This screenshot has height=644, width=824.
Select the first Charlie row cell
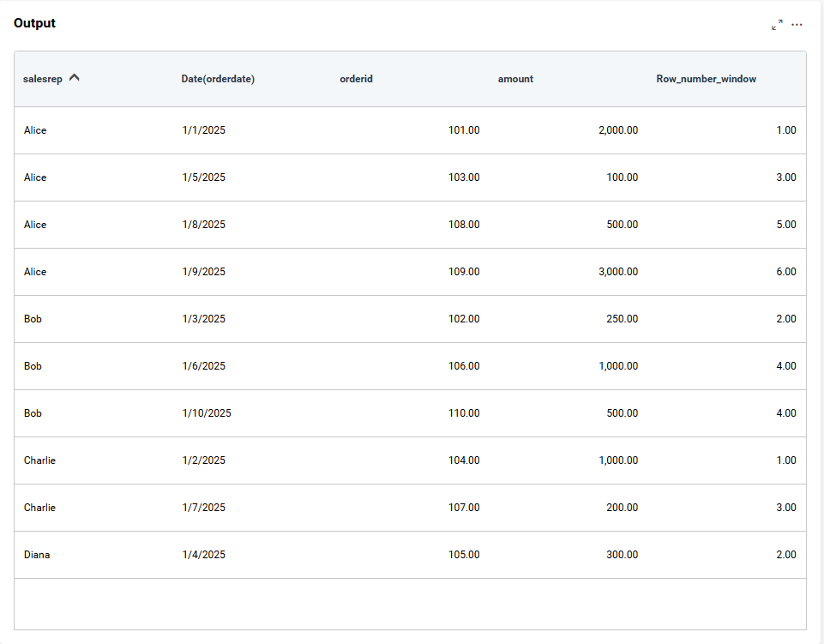pos(39,460)
